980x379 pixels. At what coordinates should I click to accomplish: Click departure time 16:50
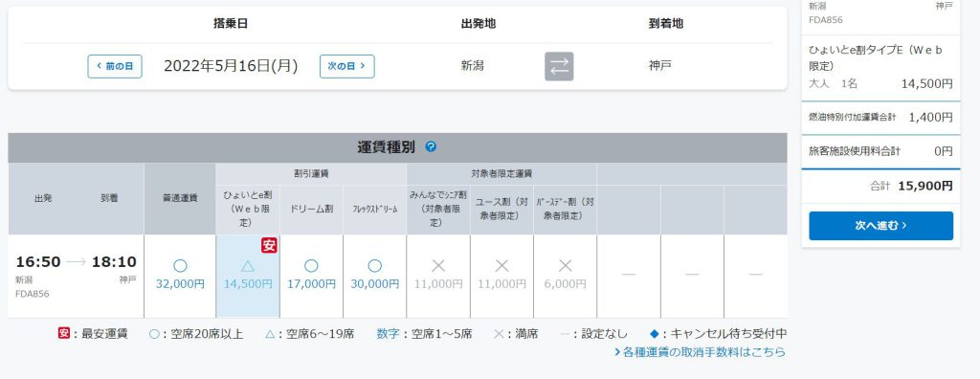point(38,262)
